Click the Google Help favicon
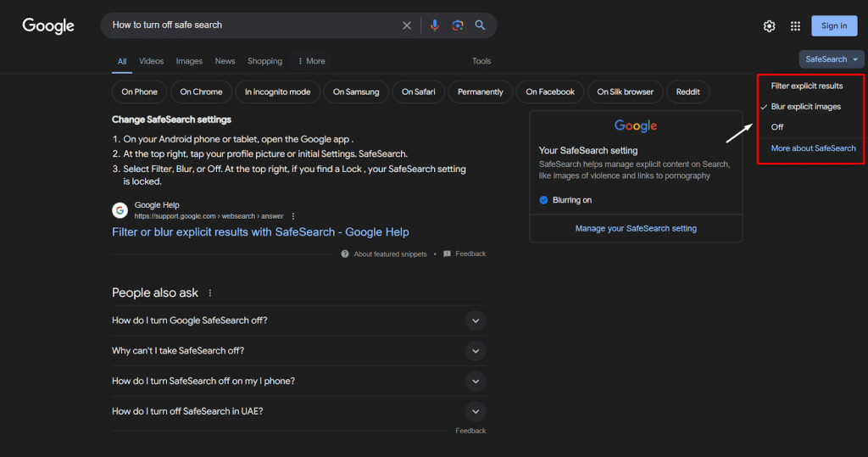This screenshot has height=457, width=868. click(120, 210)
